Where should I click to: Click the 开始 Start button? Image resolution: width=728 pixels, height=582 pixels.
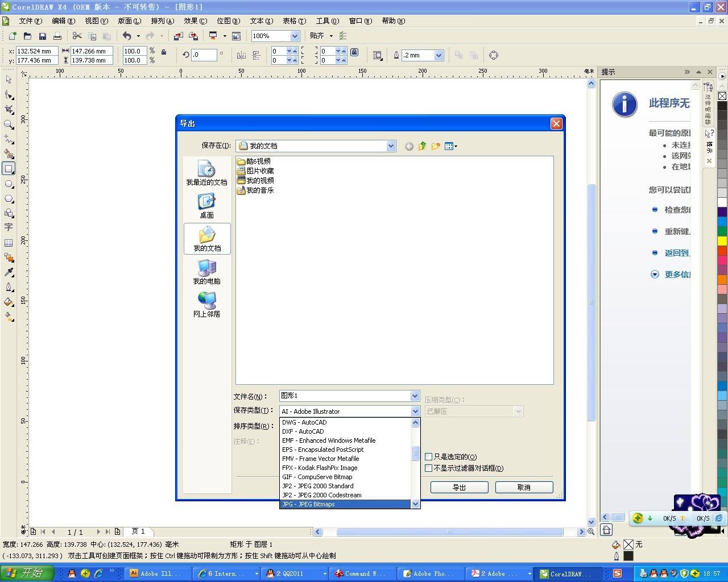[x=27, y=573]
